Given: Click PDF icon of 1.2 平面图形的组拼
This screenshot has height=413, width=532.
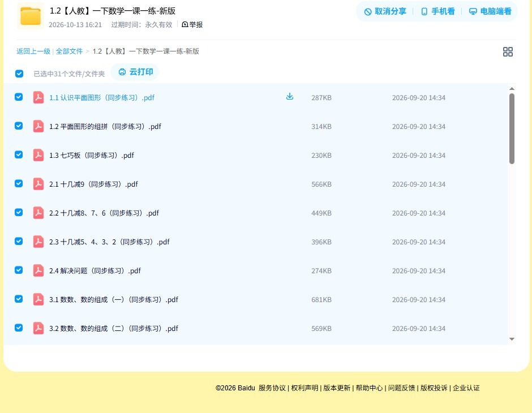Looking at the screenshot, I should pos(38,126).
